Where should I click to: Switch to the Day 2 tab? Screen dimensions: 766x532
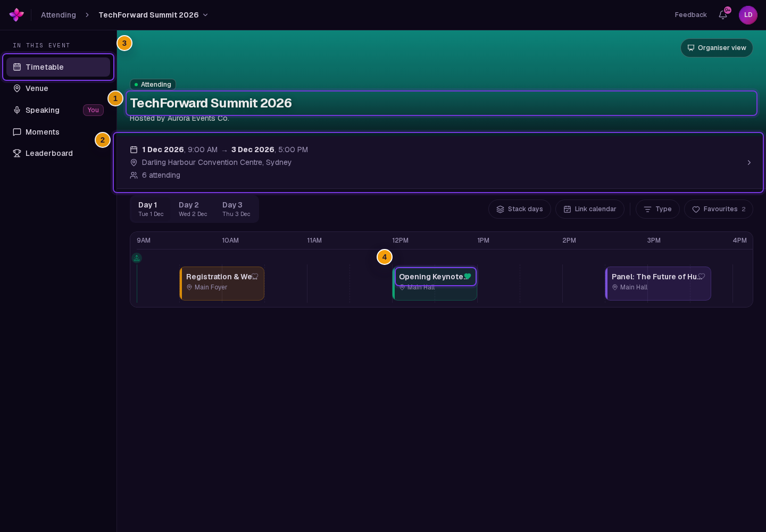193,209
